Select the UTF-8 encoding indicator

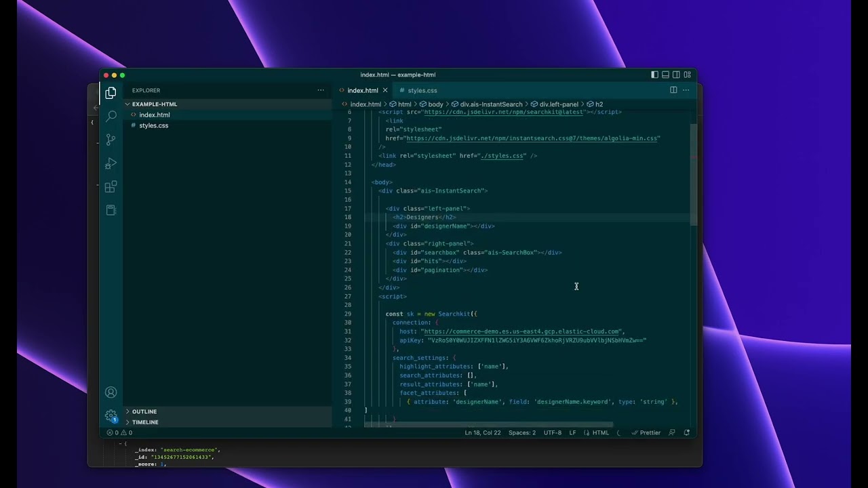pyautogui.click(x=552, y=432)
